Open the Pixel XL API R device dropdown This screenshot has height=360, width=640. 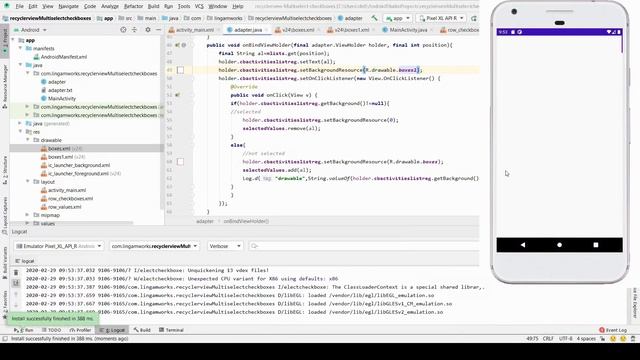click(x=441, y=18)
